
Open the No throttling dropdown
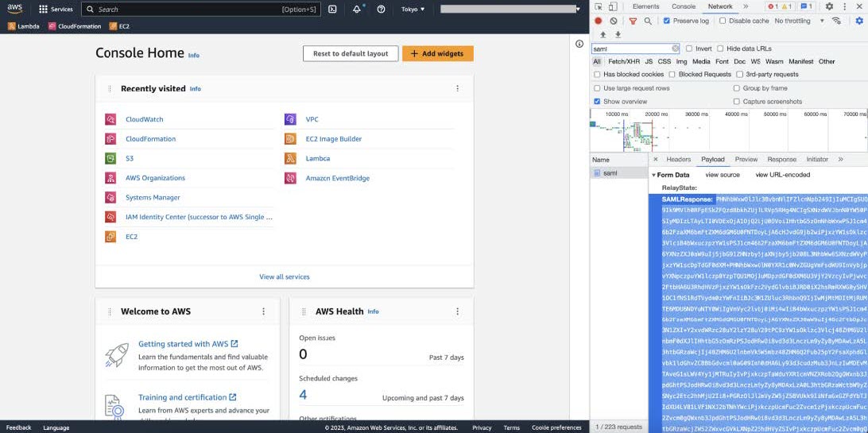[x=800, y=21]
